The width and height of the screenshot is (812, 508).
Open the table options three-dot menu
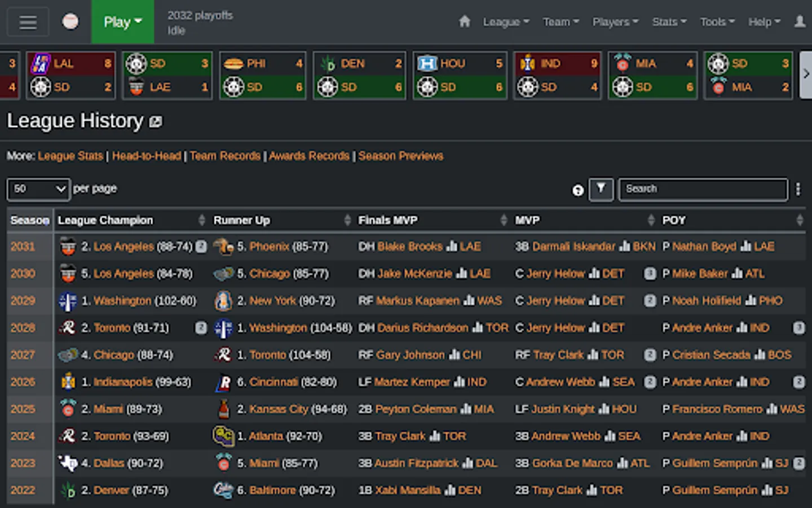click(798, 189)
